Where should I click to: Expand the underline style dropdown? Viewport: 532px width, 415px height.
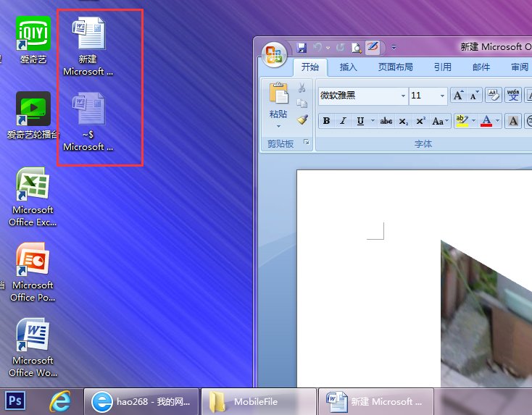pos(373,121)
